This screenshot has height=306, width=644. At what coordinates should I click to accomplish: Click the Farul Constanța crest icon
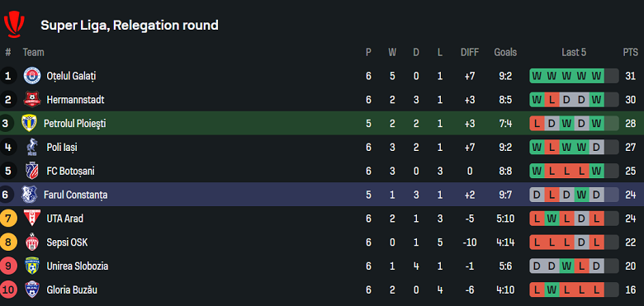click(29, 195)
